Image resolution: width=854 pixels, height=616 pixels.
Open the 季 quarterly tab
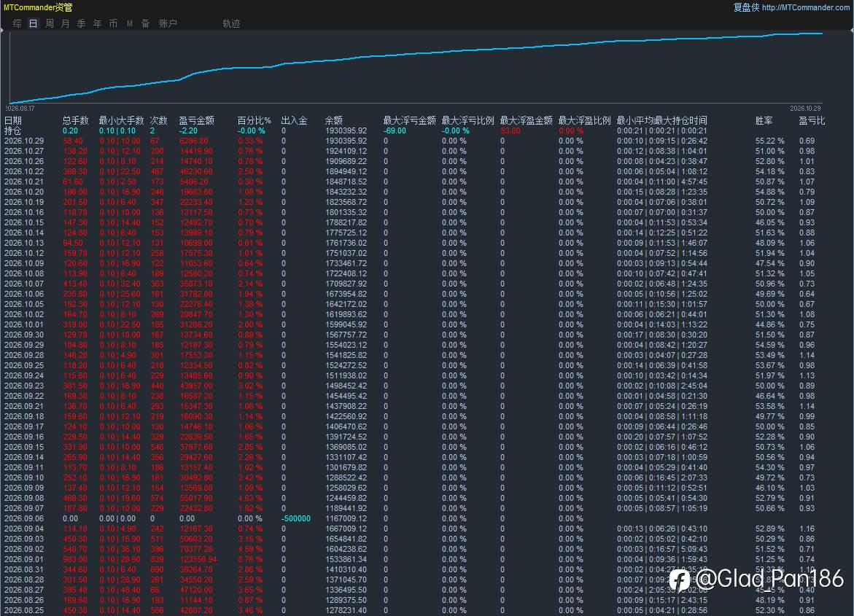point(81,23)
